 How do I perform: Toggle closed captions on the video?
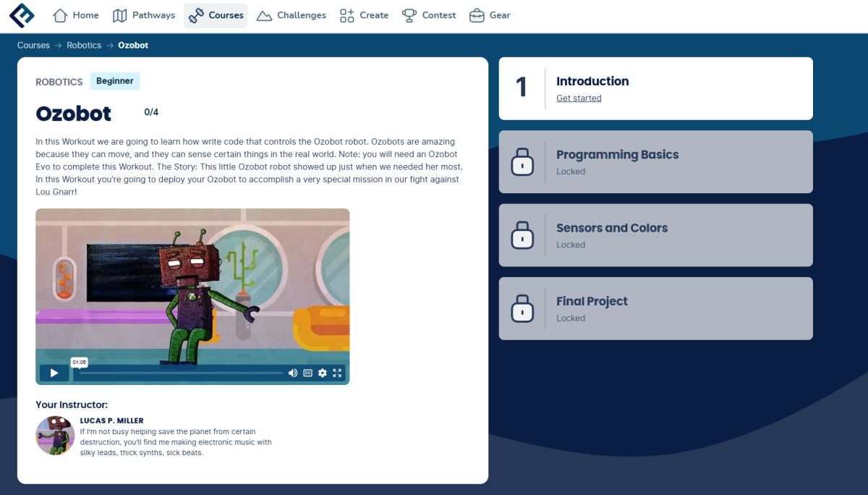point(307,373)
